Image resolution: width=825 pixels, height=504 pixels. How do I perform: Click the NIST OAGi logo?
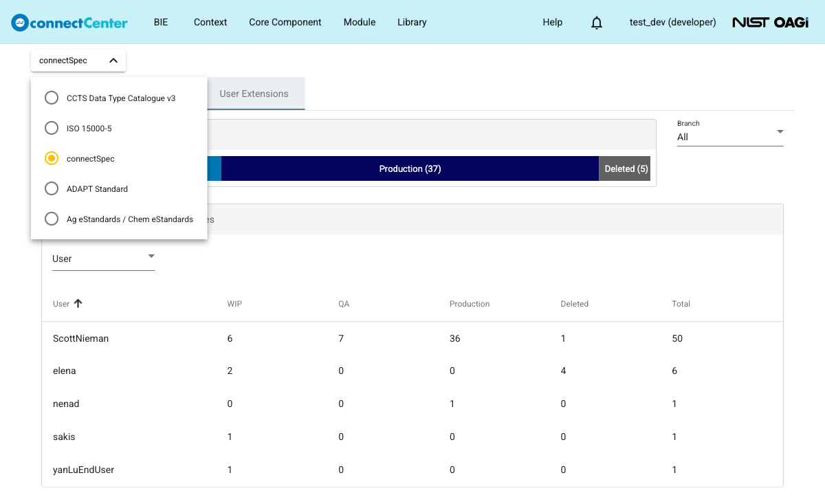point(770,23)
